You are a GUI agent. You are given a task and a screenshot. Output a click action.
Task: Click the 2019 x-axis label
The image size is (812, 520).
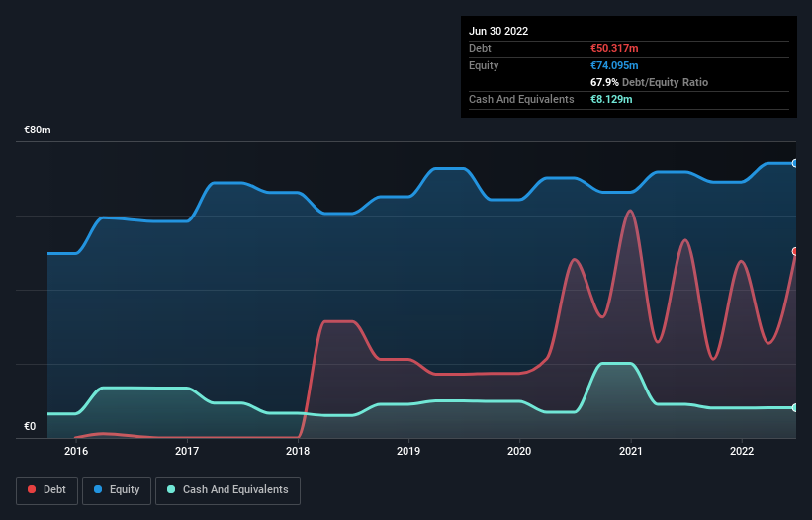pyautogui.click(x=408, y=451)
